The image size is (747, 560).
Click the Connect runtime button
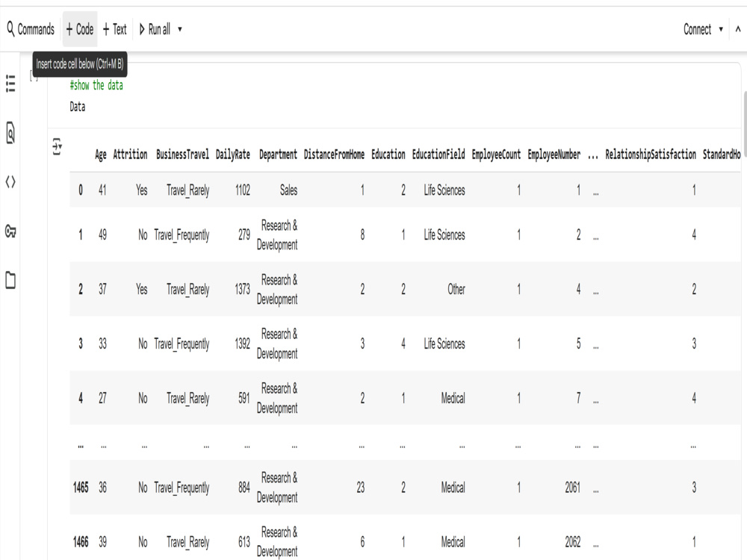697,30
